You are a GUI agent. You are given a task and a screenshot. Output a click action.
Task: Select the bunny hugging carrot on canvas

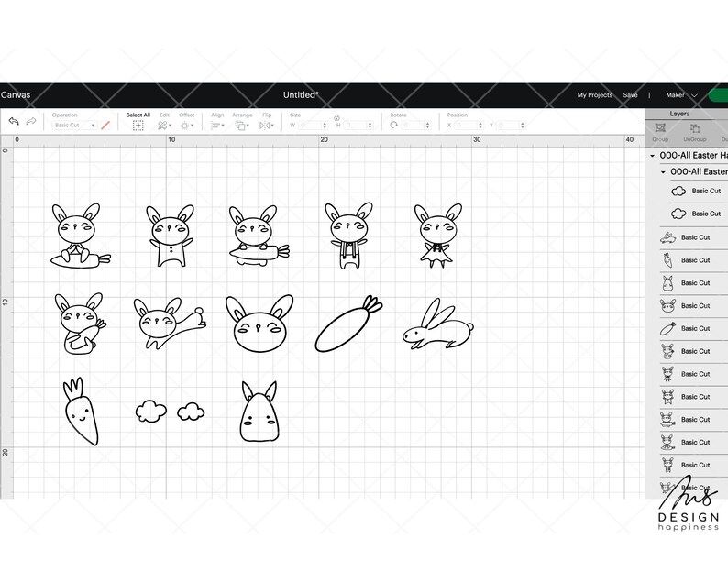coord(80,324)
